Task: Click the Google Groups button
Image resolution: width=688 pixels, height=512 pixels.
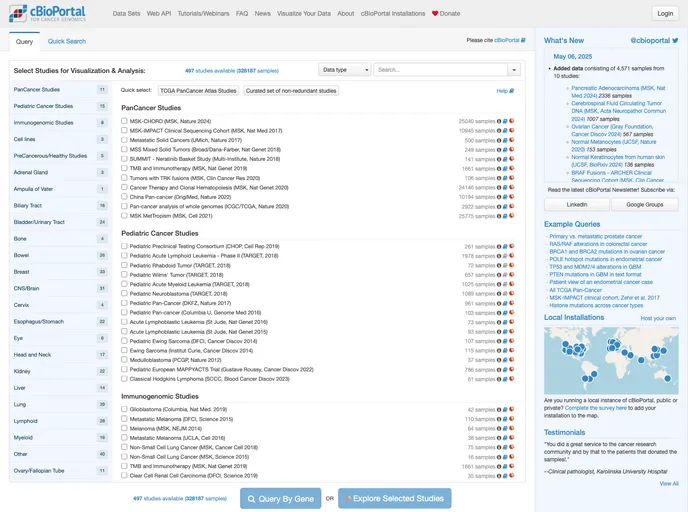Action: point(645,204)
